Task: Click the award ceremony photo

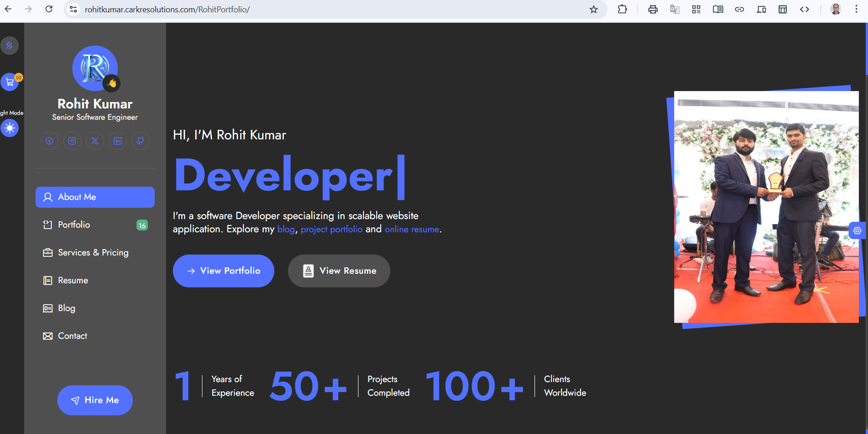Action: 766,207
